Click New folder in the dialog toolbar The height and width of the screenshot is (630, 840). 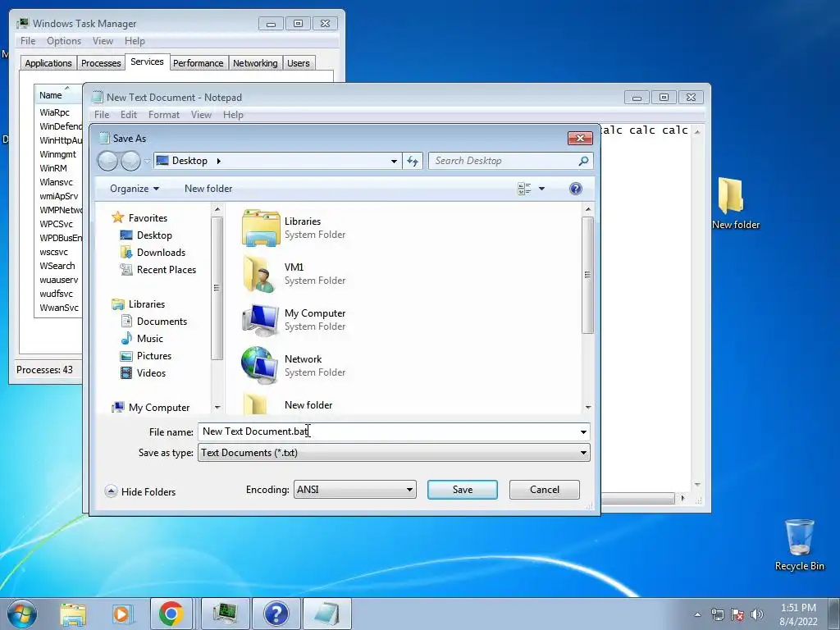pyautogui.click(x=208, y=189)
